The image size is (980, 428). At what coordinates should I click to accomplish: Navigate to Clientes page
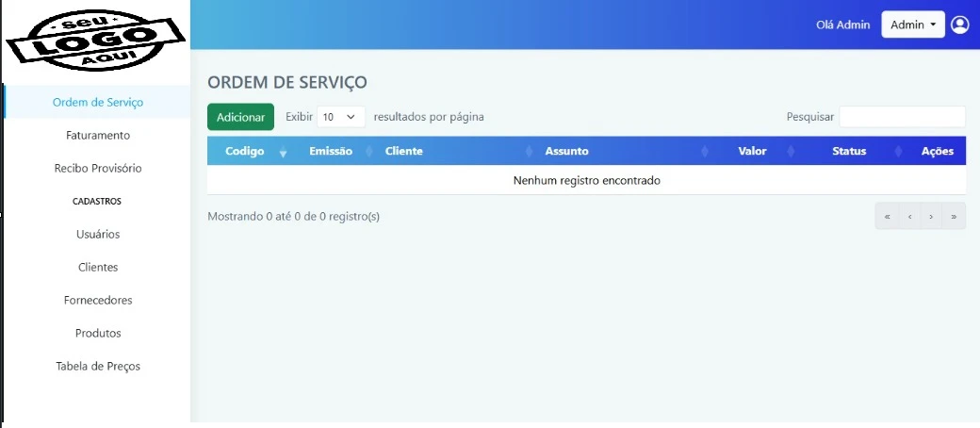click(x=98, y=268)
